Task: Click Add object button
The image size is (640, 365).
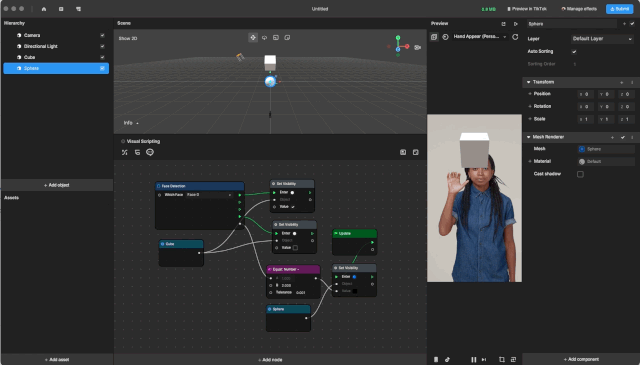Action: [x=57, y=185]
